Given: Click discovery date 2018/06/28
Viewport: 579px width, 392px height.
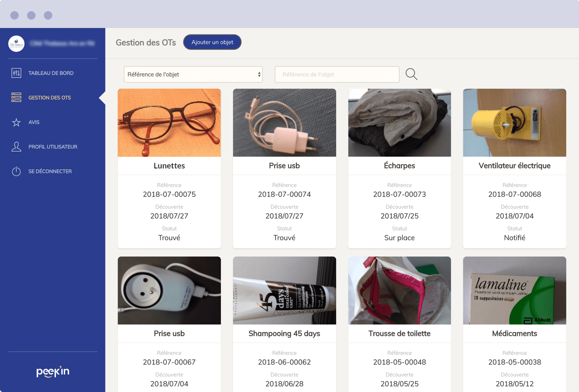Looking at the screenshot, I should (x=284, y=384).
